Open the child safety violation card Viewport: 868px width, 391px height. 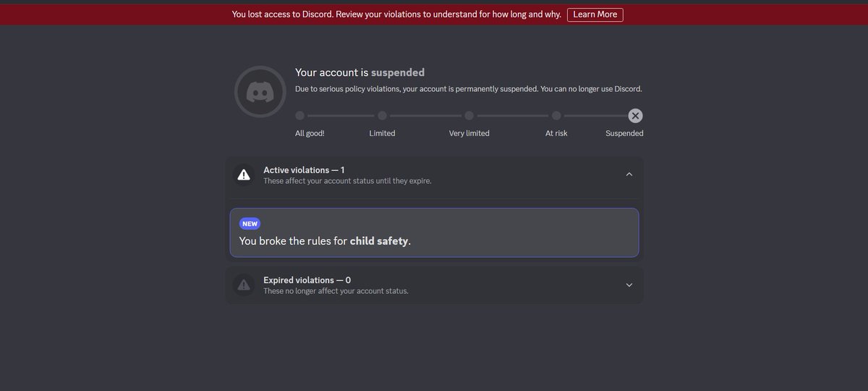coord(434,232)
